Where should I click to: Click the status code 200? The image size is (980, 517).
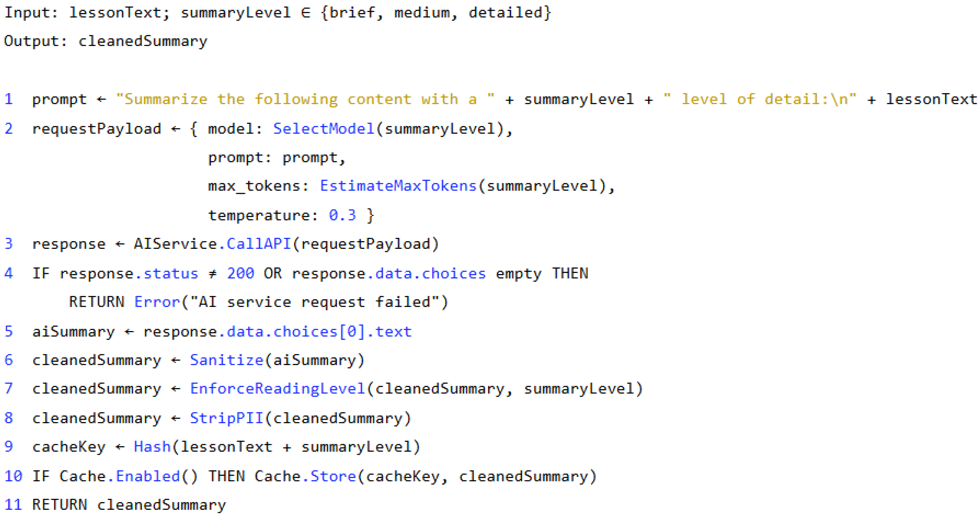point(240,273)
